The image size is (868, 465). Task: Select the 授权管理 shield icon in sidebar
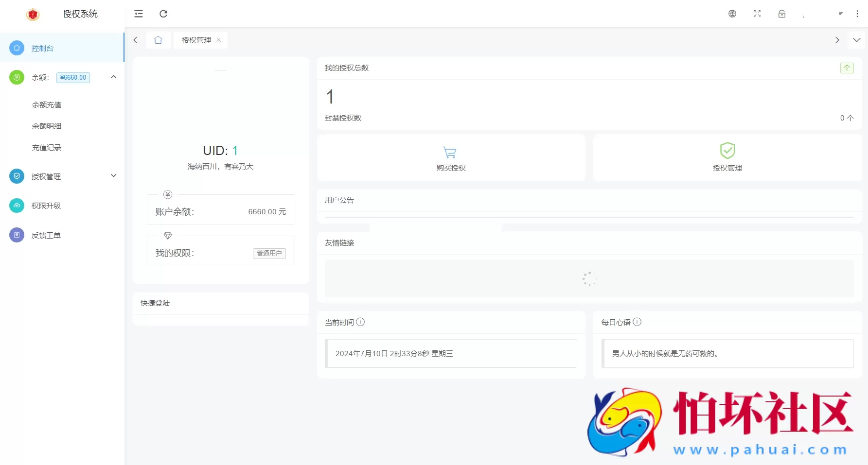pos(17,176)
